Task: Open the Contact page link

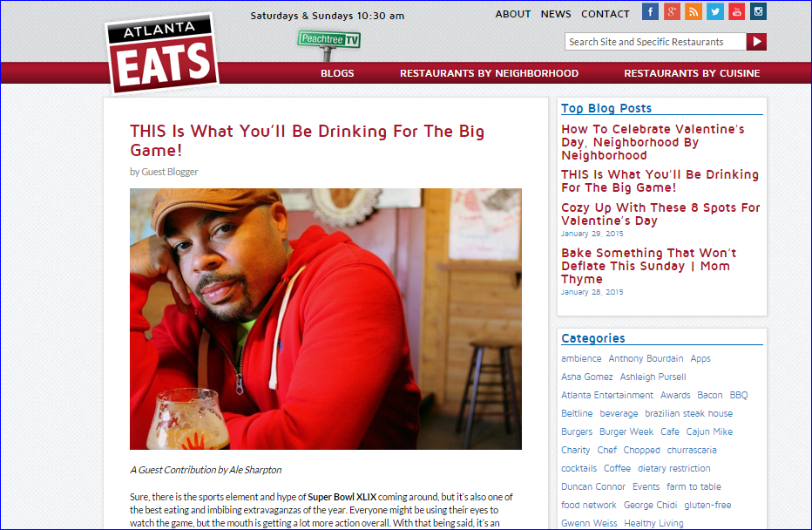Action: [x=606, y=14]
